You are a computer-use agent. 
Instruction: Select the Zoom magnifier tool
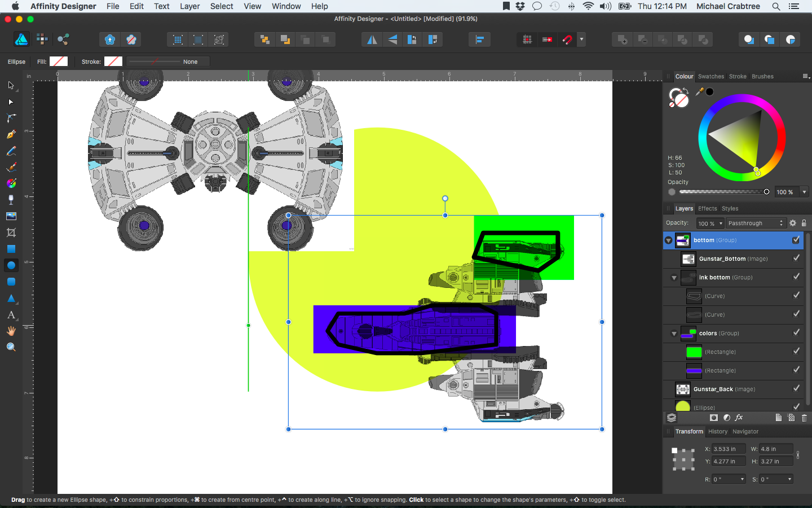pyautogui.click(x=11, y=347)
